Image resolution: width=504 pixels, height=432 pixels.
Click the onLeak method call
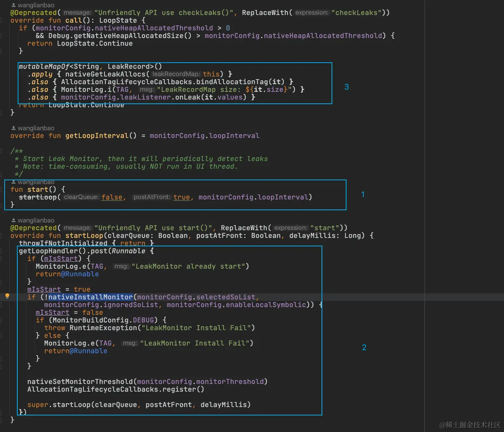[188, 97]
